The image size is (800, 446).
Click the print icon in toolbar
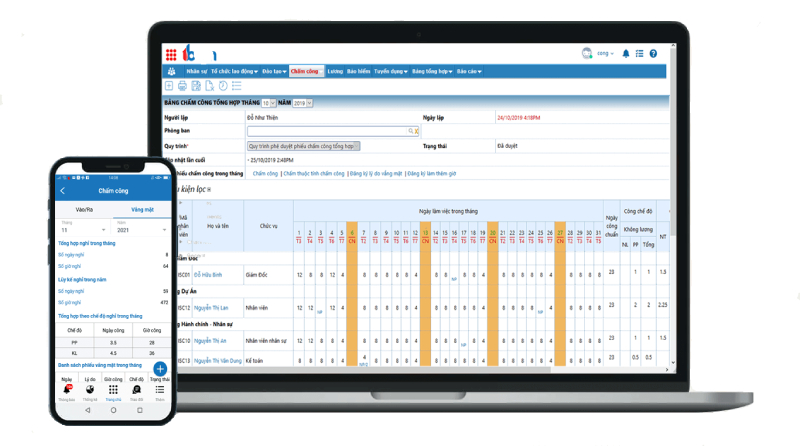[182, 86]
